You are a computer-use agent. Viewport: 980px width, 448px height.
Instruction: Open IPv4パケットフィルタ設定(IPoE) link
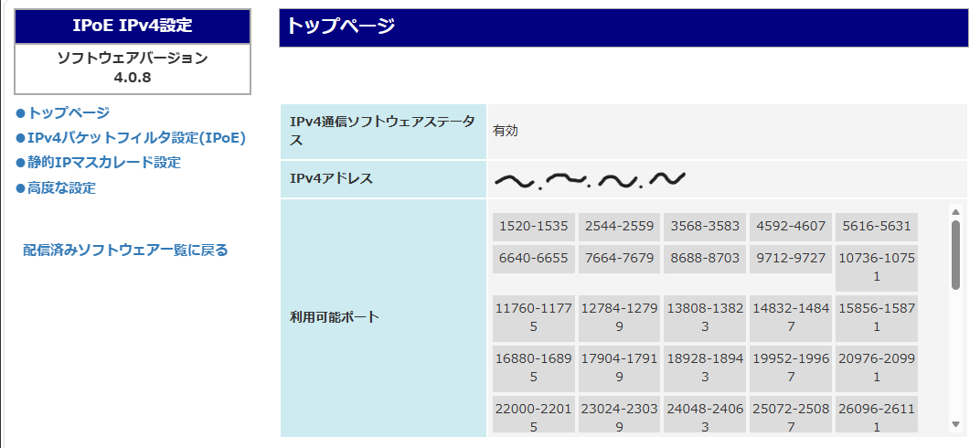click(136, 138)
